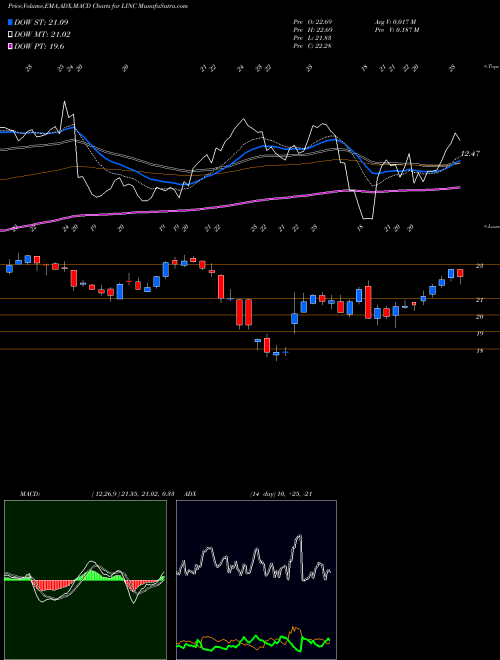Click the 21 price axis label
The width and height of the screenshot is (500, 660).
[479, 300]
